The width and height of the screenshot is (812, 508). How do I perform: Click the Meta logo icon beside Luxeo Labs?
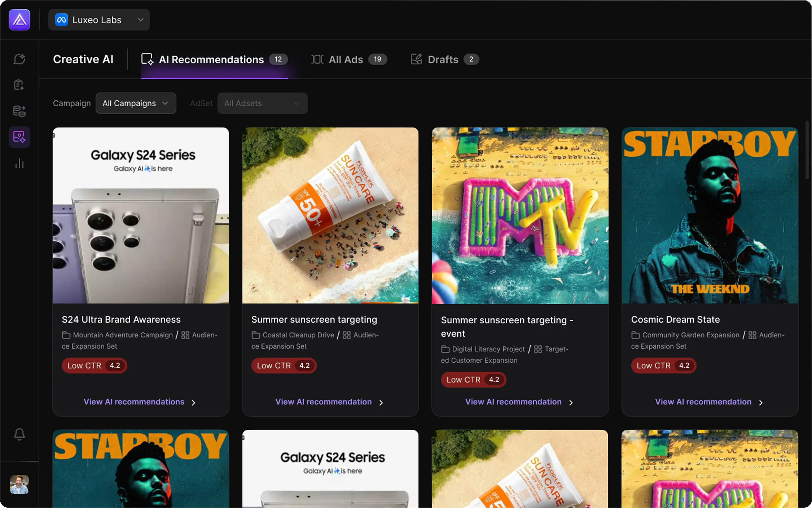coord(62,20)
